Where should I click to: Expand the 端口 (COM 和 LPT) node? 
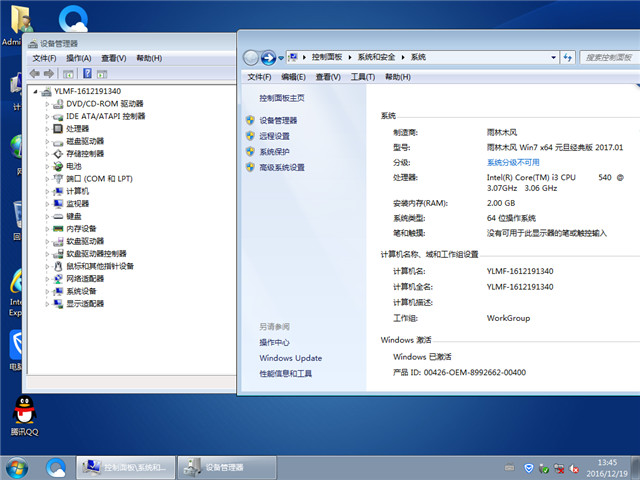(47, 179)
